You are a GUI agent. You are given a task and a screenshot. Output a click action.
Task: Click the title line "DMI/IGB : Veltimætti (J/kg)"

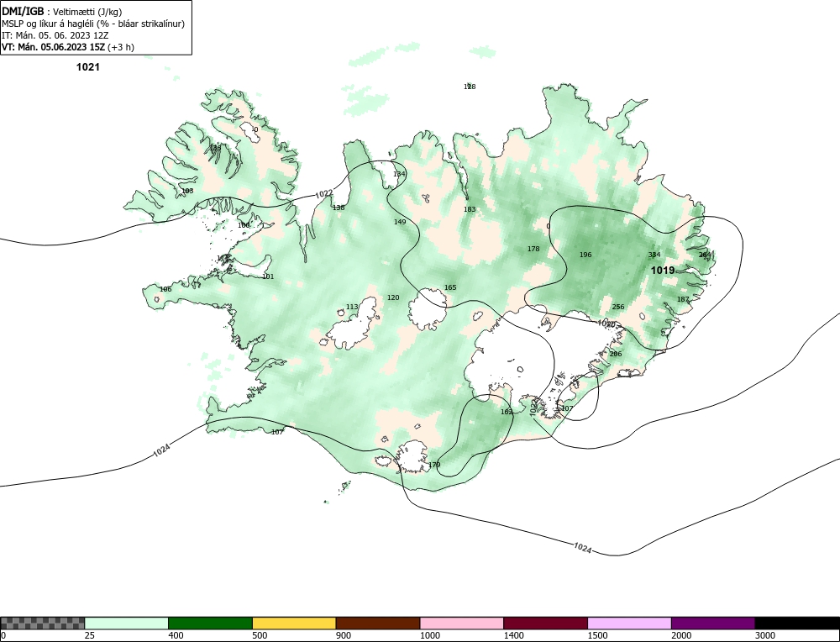(62, 12)
